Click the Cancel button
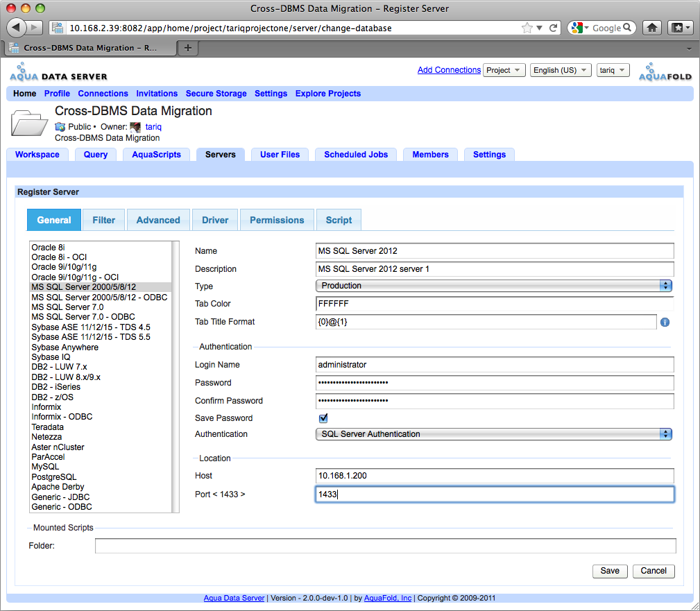Viewport: 700px width, 611px height. [654, 571]
